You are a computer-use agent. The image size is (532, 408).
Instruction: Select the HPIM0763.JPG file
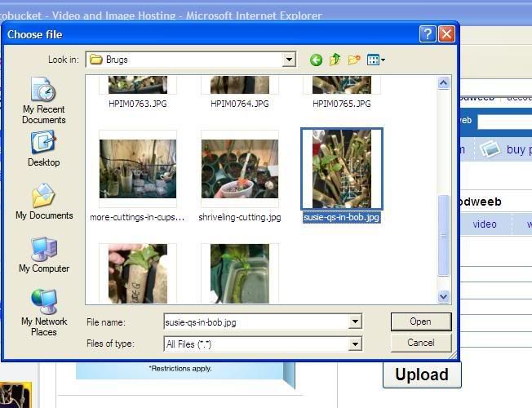(138, 92)
